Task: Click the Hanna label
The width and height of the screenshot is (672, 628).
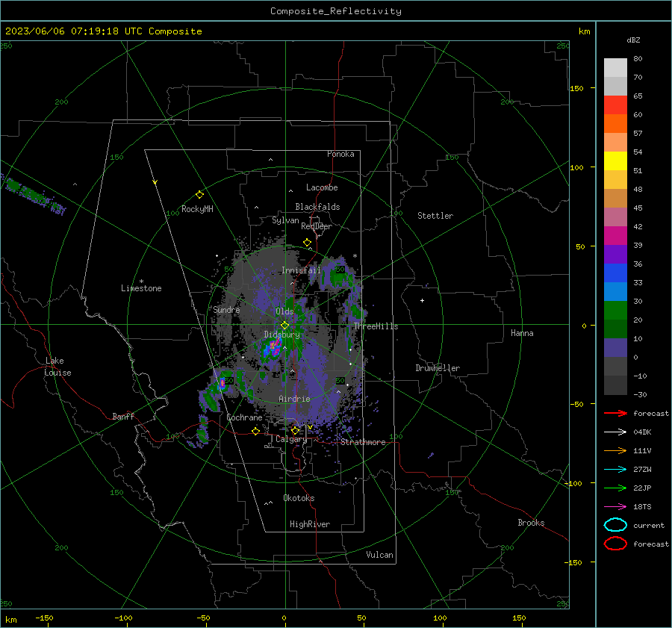Action: pyautogui.click(x=522, y=333)
